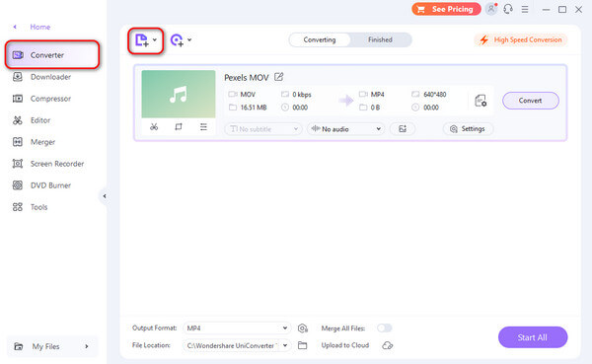Viewport: 592px width, 364px height.
Task: Click the Upload to Cloud label
Action: pyautogui.click(x=345, y=345)
